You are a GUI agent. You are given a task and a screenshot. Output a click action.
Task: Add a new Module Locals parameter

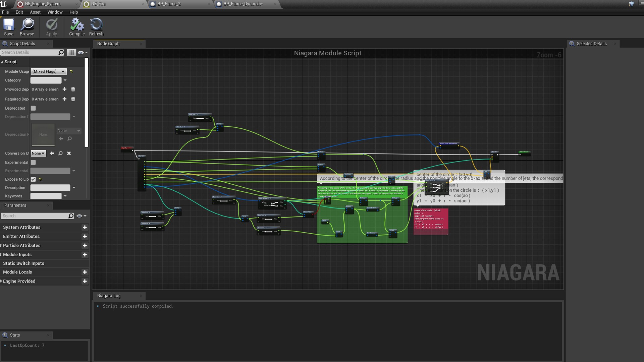point(85,272)
